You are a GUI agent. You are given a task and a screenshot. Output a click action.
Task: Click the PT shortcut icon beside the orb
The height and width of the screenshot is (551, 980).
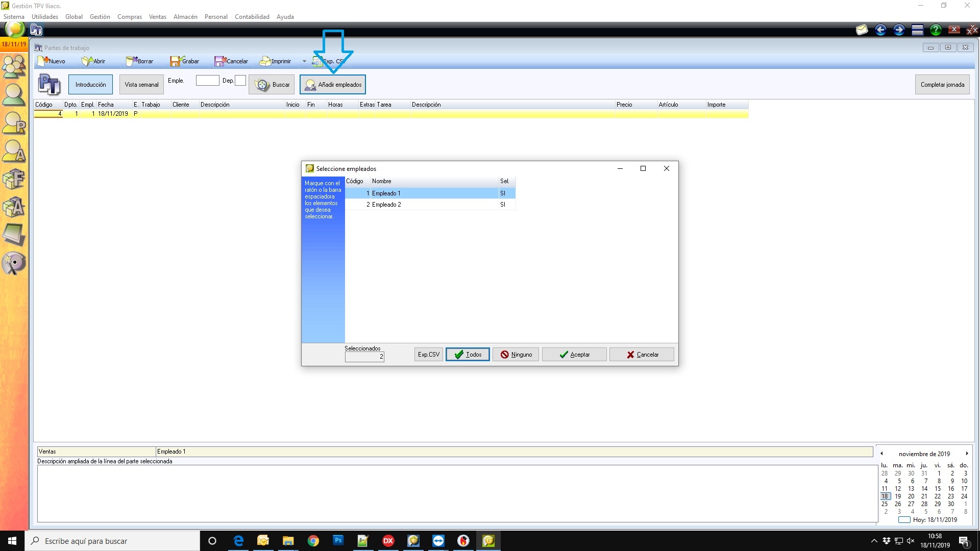pos(36,30)
